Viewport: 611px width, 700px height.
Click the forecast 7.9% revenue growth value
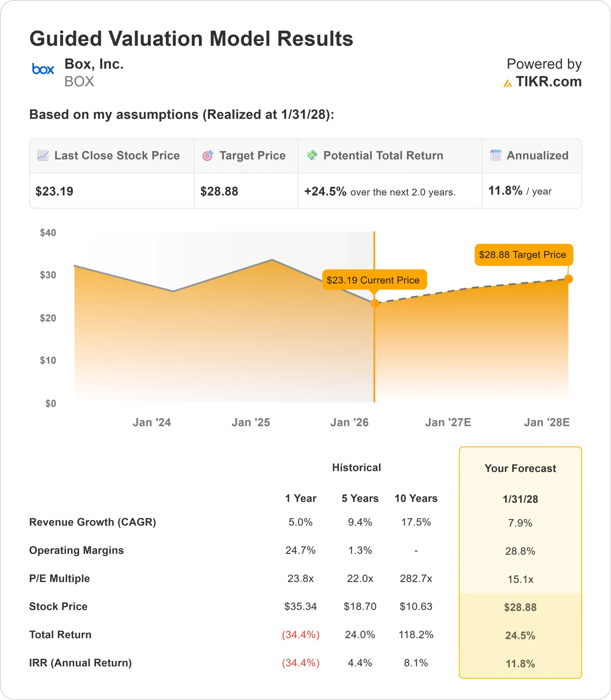pos(520,523)
